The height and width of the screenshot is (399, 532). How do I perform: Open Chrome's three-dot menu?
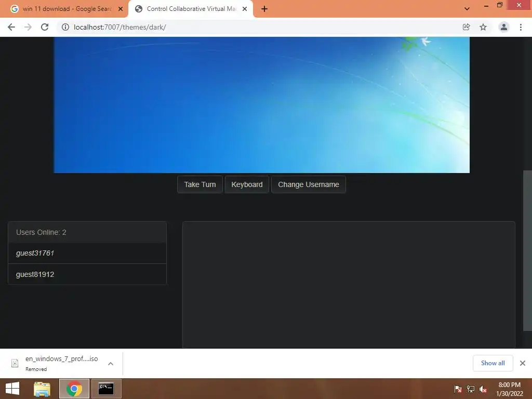pyautogui.click(x=521, y=27)
